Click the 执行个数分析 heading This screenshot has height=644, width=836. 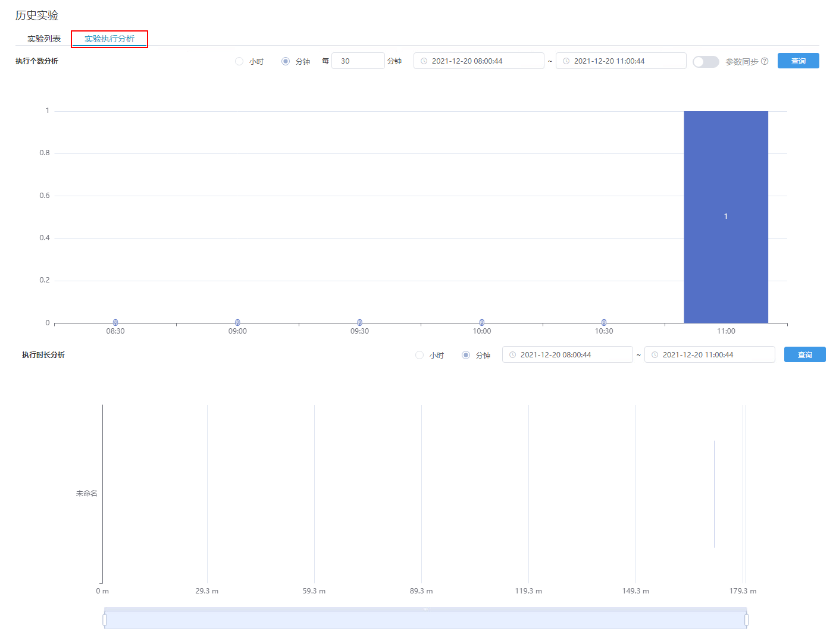click(x=37, y=61)
